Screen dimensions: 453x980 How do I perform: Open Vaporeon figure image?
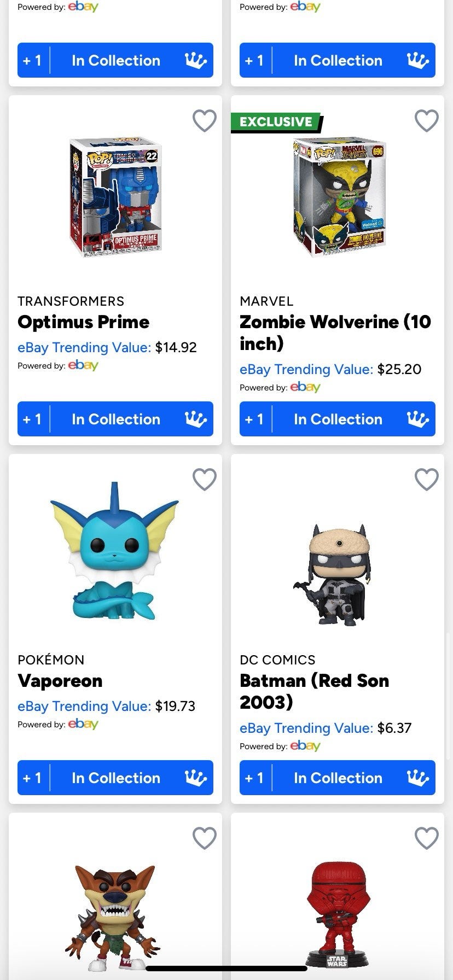[115, 552]
